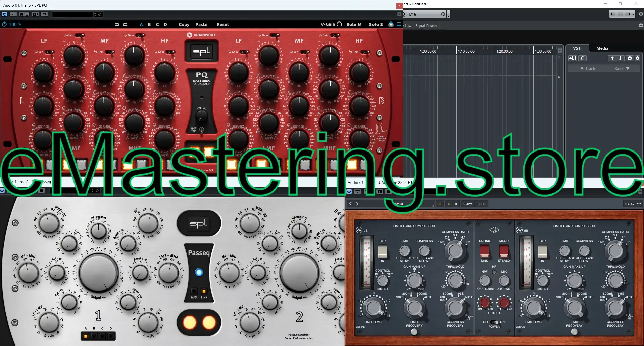This screenshot has width=644, height=346.
Task: Click the Reset button in SPL PQ
Action: point(222,24)
